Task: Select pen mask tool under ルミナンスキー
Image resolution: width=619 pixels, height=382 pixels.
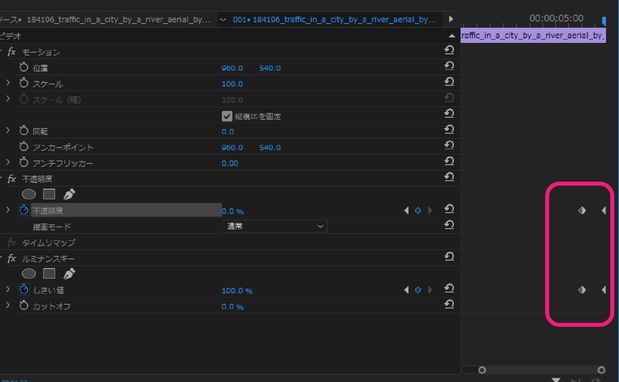Action: coord(69,273)
